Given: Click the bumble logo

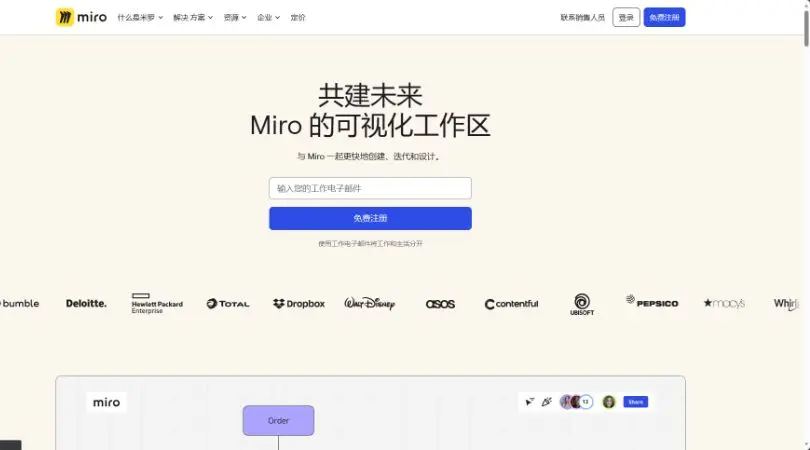Looking at the screenshot, I should point(20,303).
